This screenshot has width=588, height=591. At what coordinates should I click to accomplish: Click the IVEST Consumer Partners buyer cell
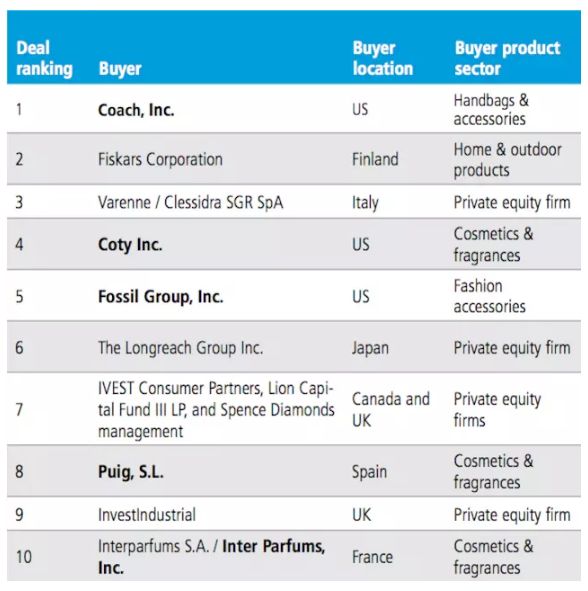pos(216,410)
